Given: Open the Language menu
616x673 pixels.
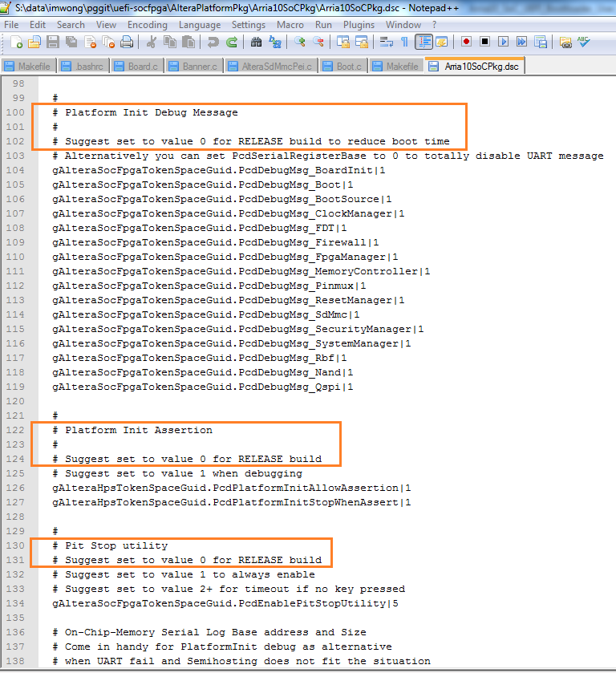Looking at the screenshot, I should click(200, 25).
